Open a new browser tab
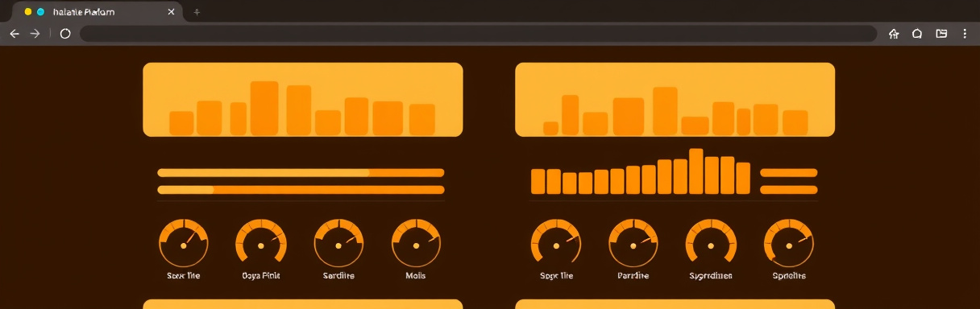This screenshot has width=980, height=309. [x=197, y=12]
